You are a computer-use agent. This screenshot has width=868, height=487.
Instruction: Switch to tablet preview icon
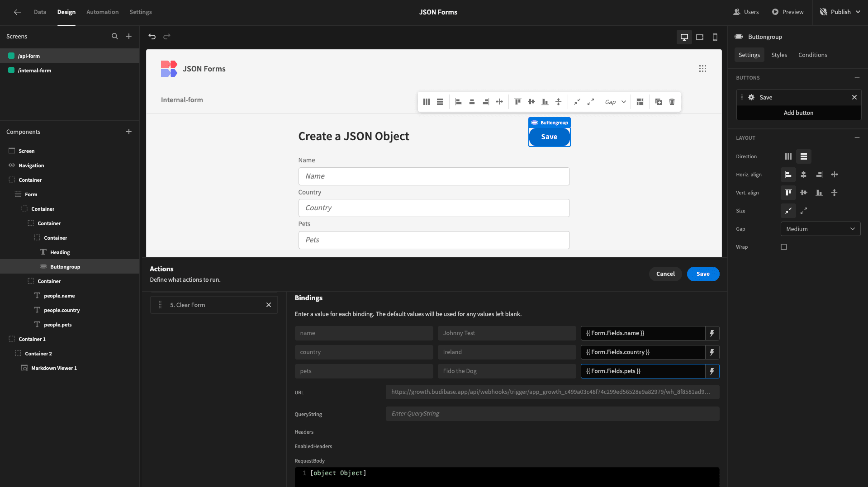coord(700,37)
